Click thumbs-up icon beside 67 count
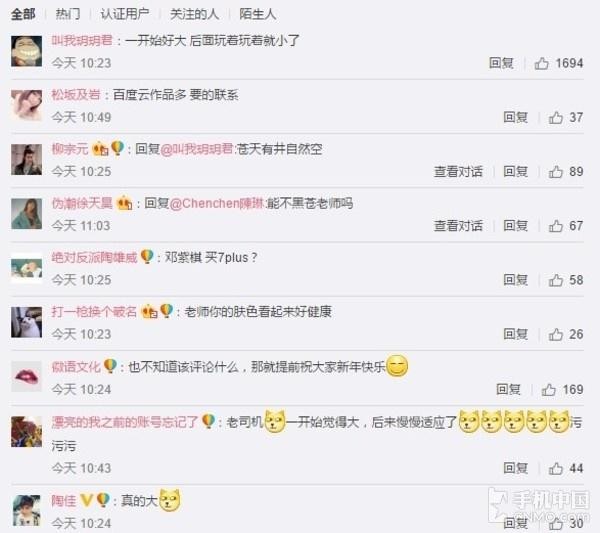Screen dimensions: 600x533 (556, 226)
